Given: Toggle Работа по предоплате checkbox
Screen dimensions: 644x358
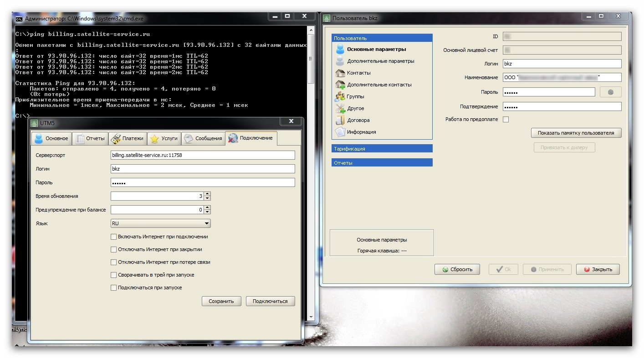Looking at the screenshot, I should pos(506,120).
